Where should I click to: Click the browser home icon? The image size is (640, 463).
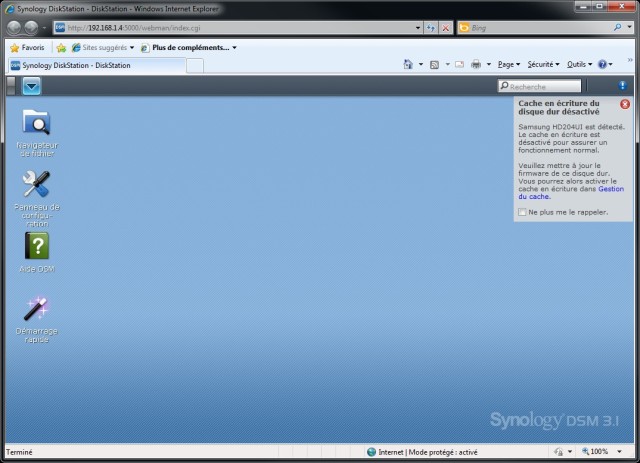pyautogui.click(x=408, y=65)
